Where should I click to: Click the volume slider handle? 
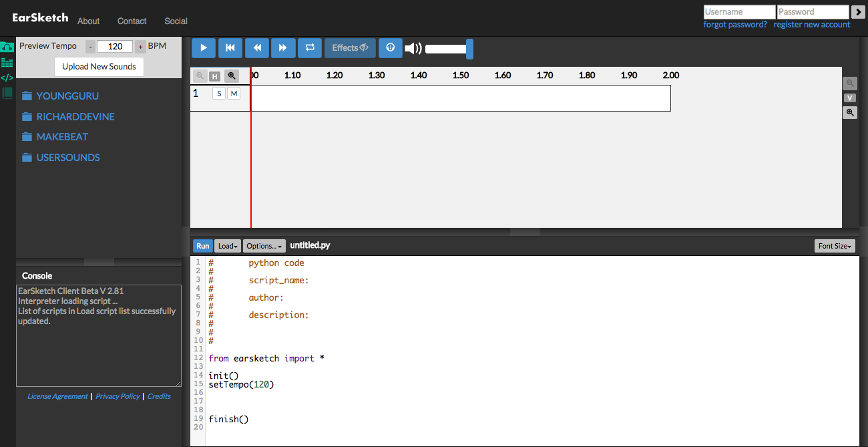469,49
